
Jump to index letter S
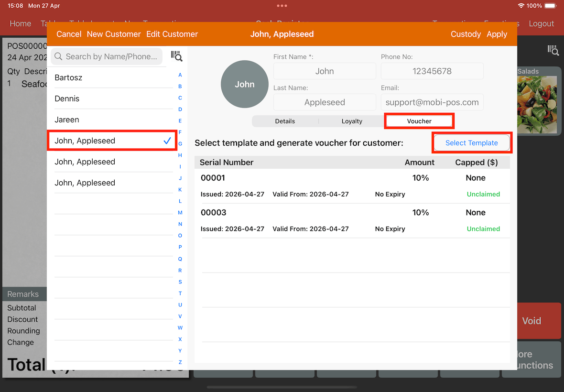180,282
